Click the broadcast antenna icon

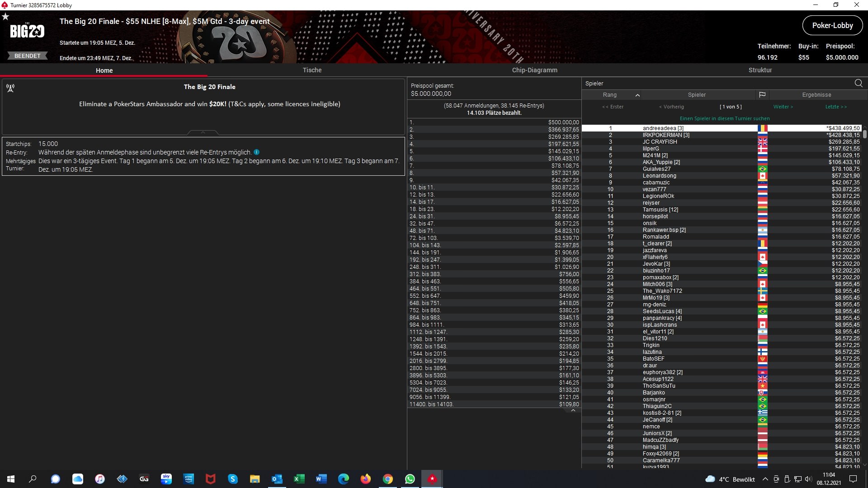(10, 88)
